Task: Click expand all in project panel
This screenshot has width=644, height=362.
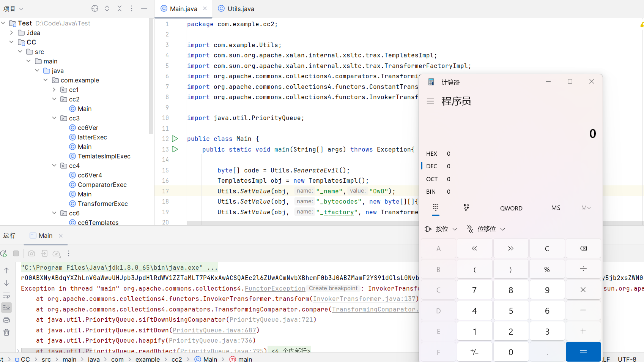Action: [107, 8]
